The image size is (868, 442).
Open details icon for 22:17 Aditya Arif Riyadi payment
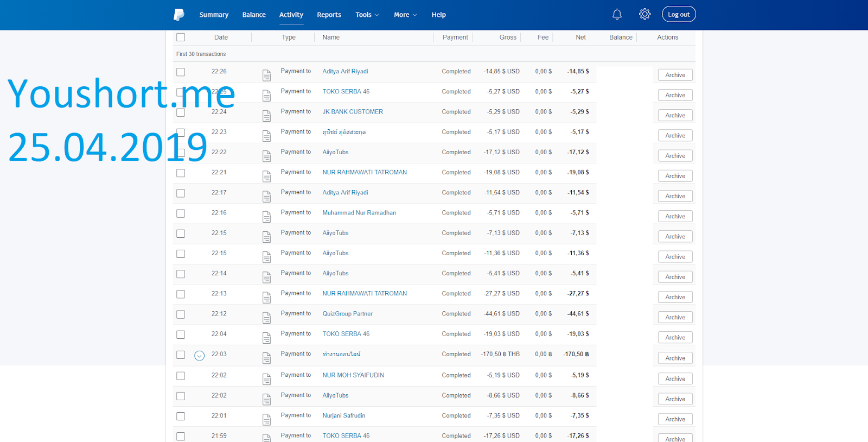point(266,196)
